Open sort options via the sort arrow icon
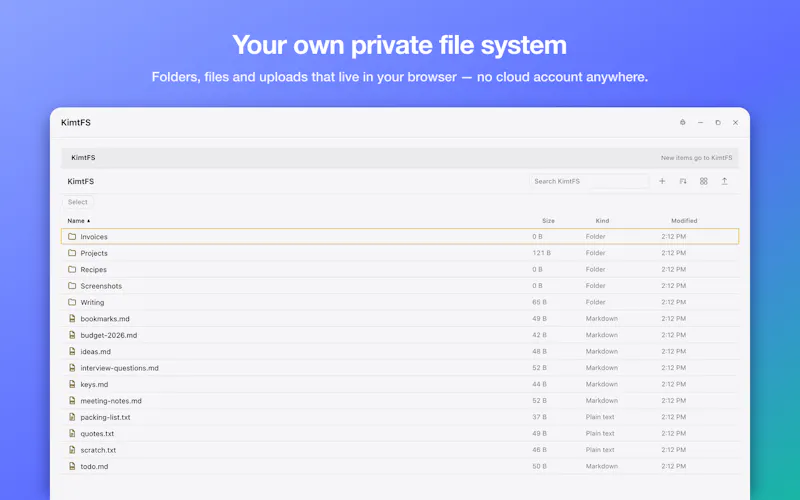Screen dimensions: 800x500 683,181
